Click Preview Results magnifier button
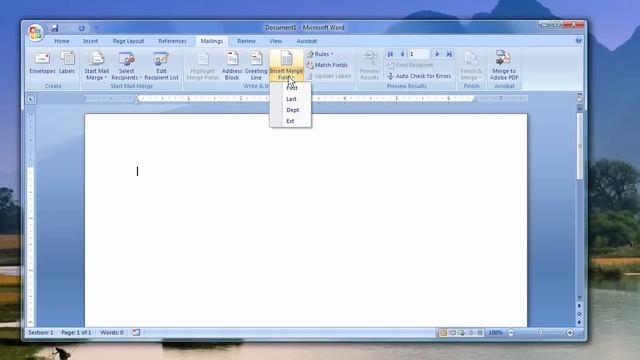Image resolution: width=640 pixels, height=360 pixels. tap(370, 65)
